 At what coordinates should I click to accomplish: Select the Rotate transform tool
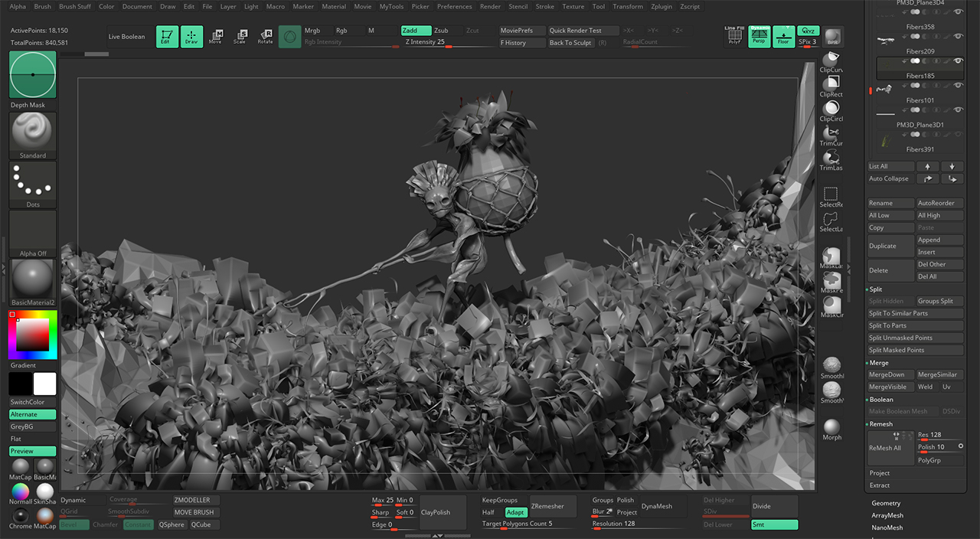click(265, 36)
